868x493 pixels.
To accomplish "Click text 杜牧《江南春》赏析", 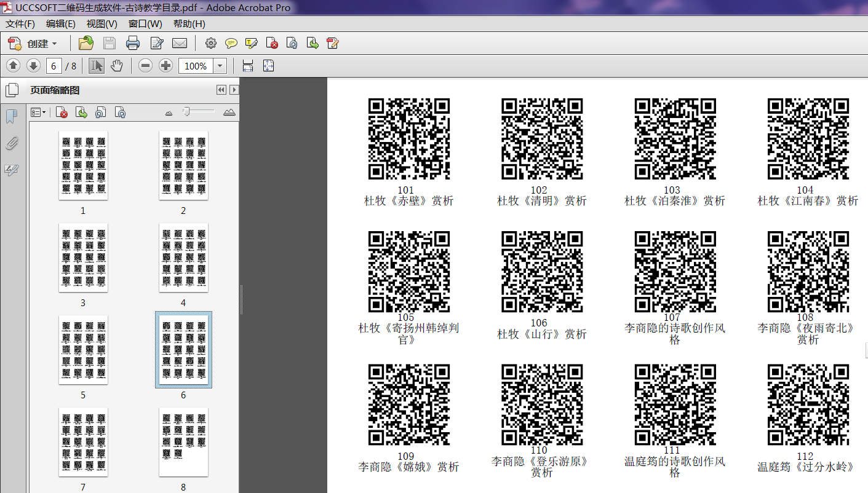I will 807,201.
